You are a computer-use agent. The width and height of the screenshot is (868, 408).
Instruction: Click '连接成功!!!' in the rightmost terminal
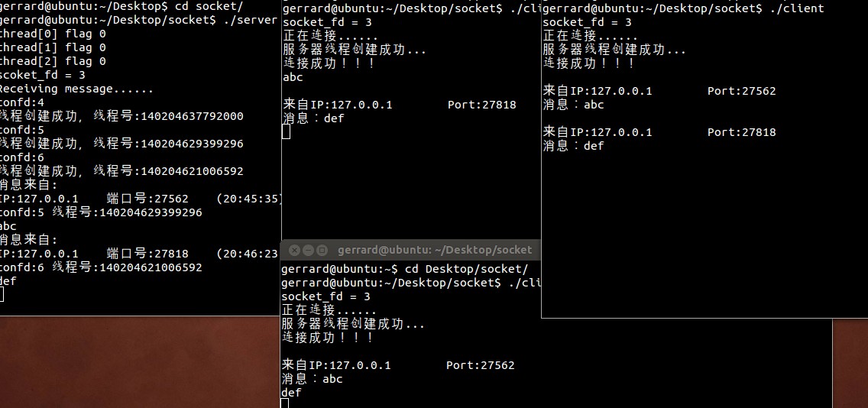point(589,63)
